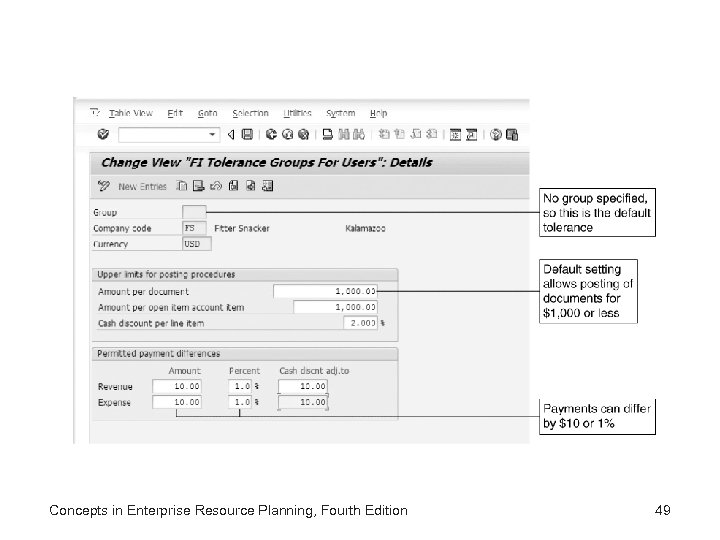Click the Amount per open item account item field
720x540 pixels.
[335, 307]
